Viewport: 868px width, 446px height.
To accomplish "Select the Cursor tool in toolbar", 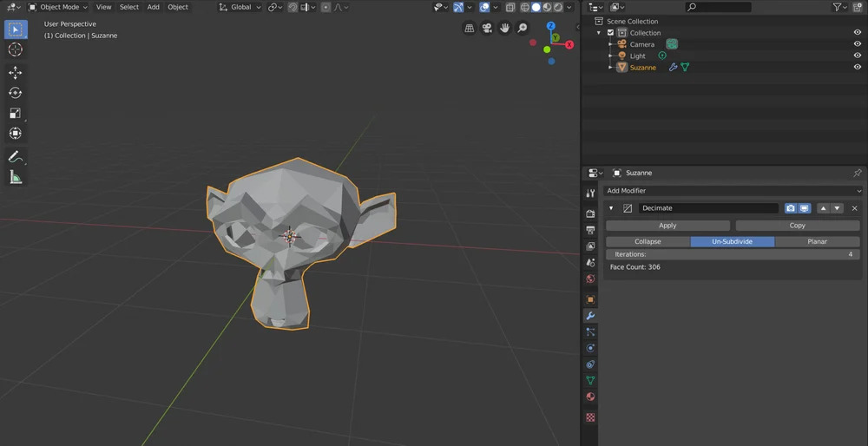I will coord(16,49).
